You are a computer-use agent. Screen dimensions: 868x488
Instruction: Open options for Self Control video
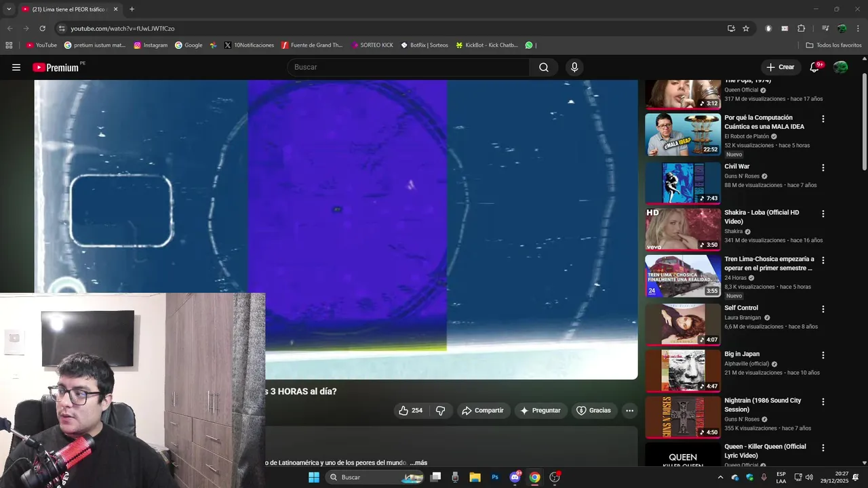click(823, 309)
